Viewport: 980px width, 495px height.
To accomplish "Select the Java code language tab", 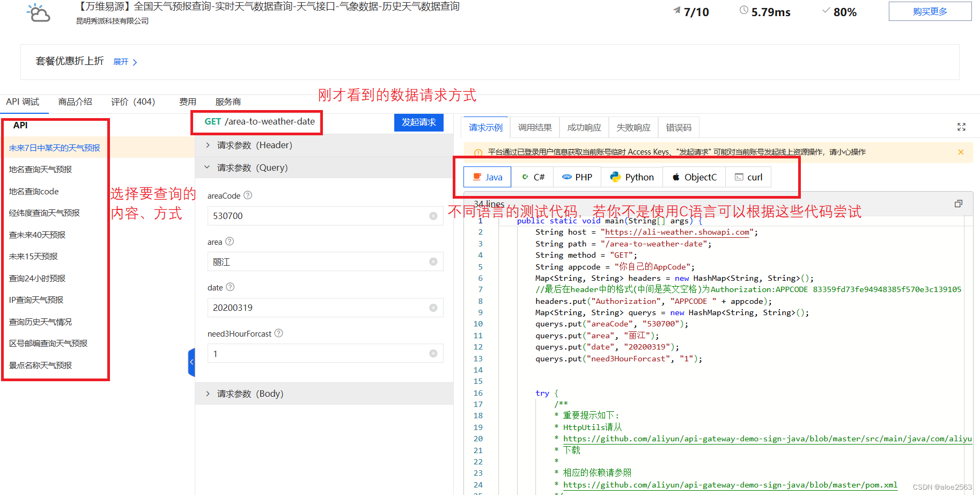I will [488, 177].
